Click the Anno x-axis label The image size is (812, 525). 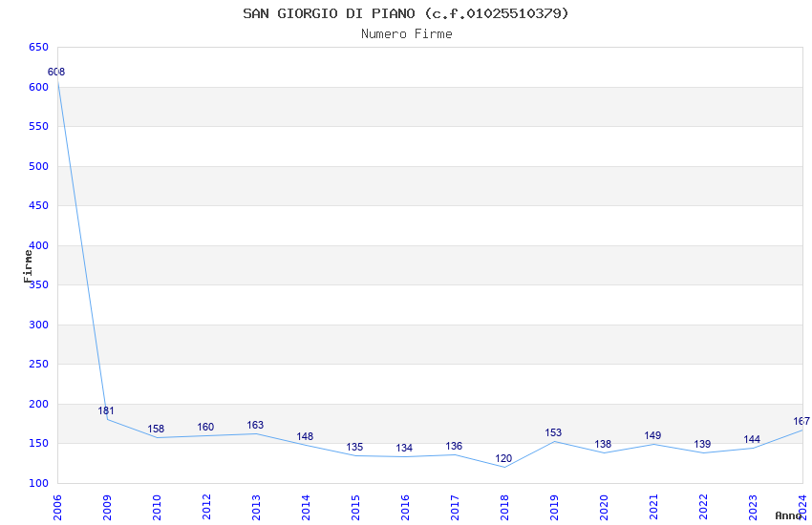coord(788,515)
